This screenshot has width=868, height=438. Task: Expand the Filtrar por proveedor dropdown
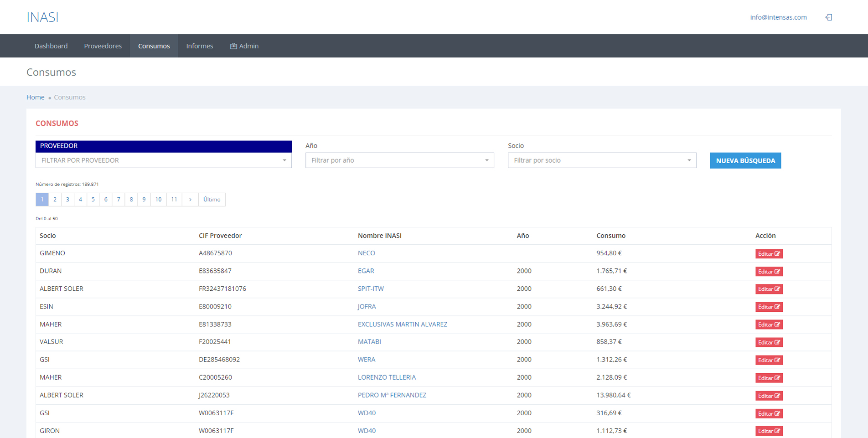[x=163, y=160]
